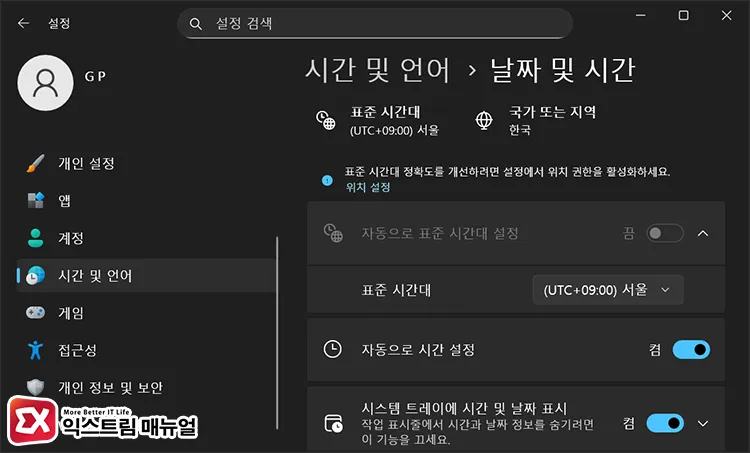Click the 표준 시간대 row label

click(397, 290)
